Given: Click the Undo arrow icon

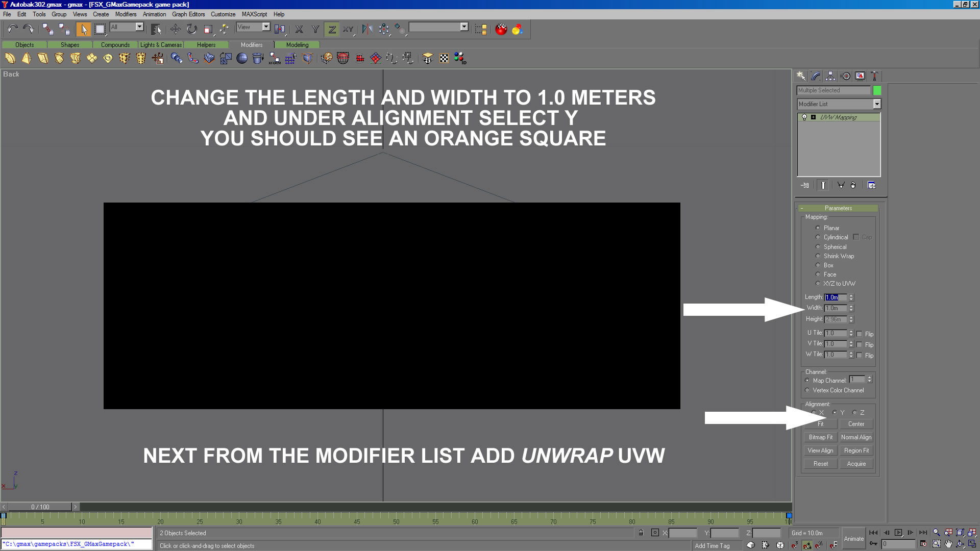Looking at the screenshot, I should coord(12,29).
